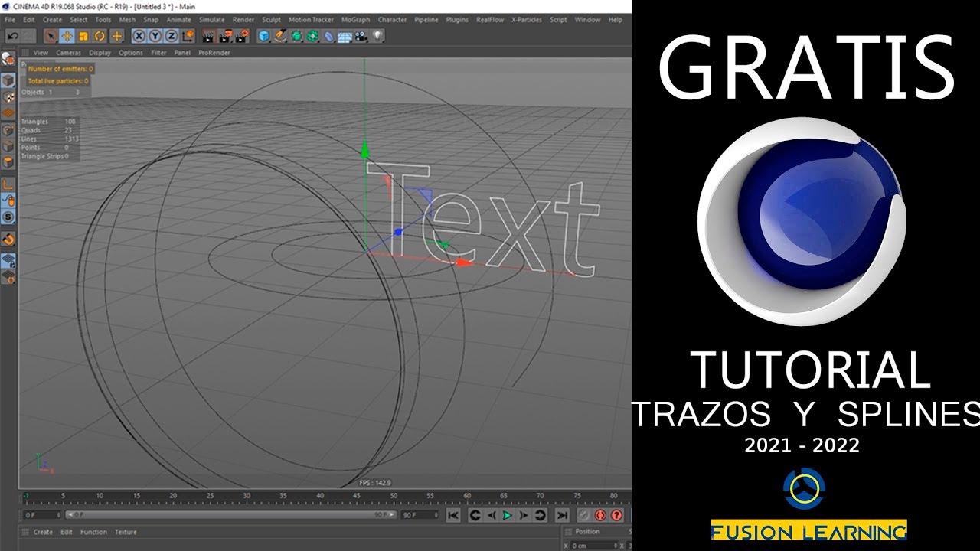
Task: Click the Record Active Objects button
Action: point(583,515)
